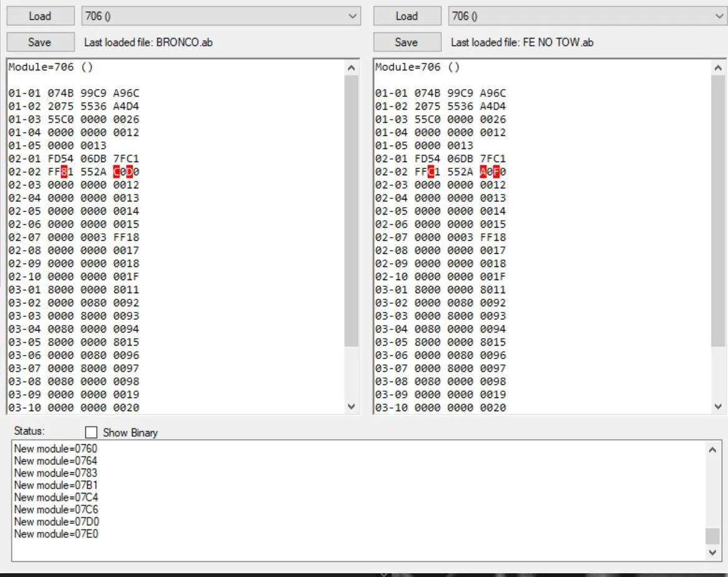Click right pane row 02-02 FFC1 552A A0F0
Image resolution: width=728 pixels, height=577 pixels.
pos(440,172)
